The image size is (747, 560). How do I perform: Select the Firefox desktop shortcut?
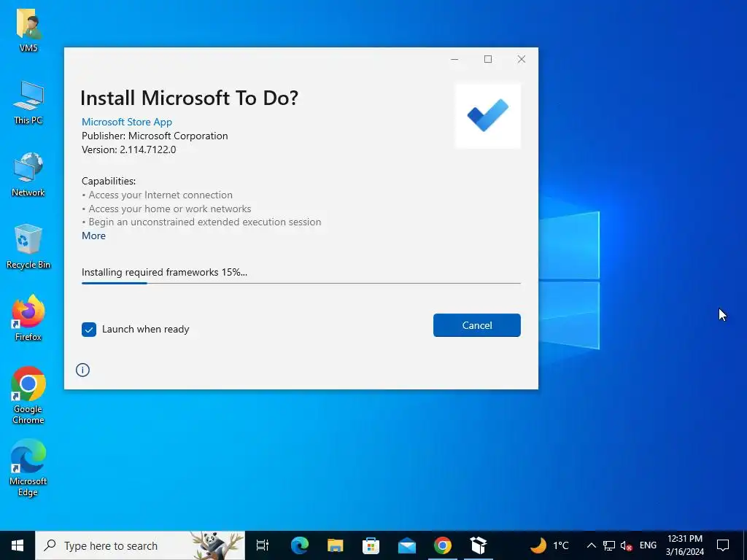tap(28, 318)
